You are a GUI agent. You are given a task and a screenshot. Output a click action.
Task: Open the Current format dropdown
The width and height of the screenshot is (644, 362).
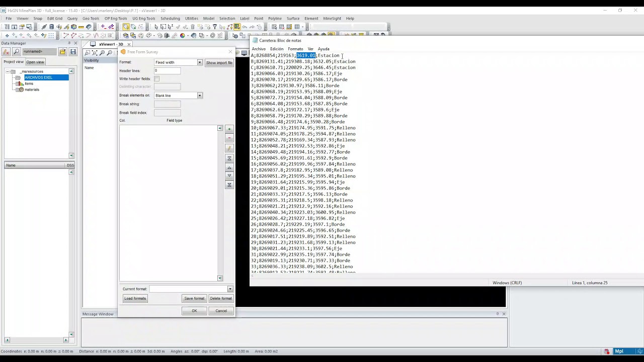pyautogui.click(x=230, y=289)
